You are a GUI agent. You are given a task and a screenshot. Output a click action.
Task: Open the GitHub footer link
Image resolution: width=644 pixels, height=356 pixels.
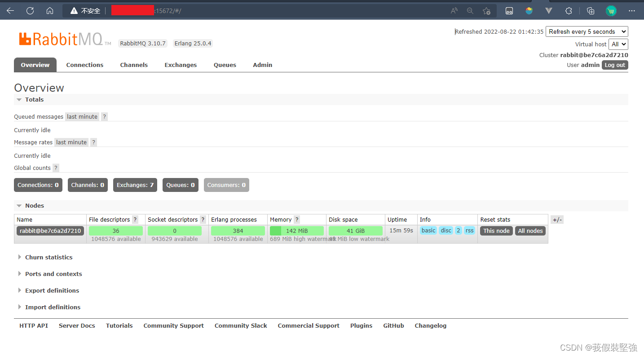pyautogui.click(x=393, y=325)
